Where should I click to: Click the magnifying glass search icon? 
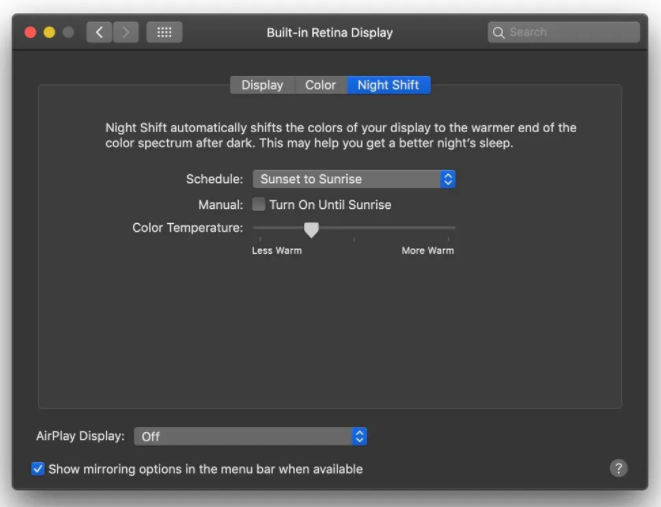(x=498, y=33)
